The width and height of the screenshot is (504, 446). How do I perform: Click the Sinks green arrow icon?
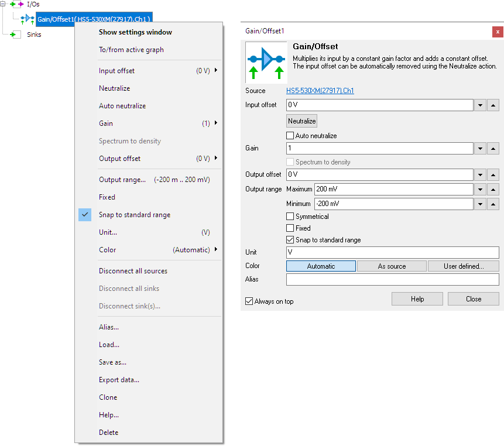pos(14,35)
